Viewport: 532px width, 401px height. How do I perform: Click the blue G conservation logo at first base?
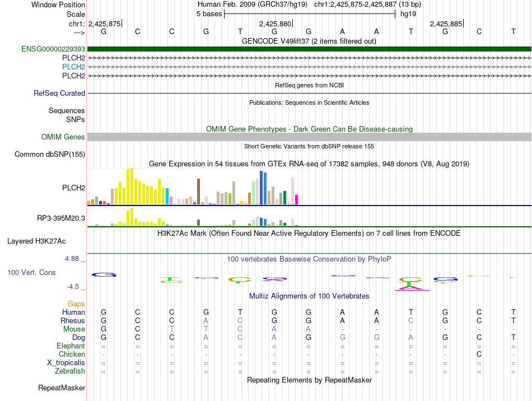tap(104, 274)
